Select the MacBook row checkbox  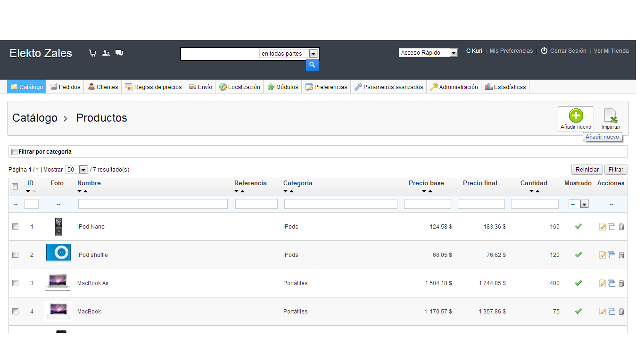click(x=15, y=311)
